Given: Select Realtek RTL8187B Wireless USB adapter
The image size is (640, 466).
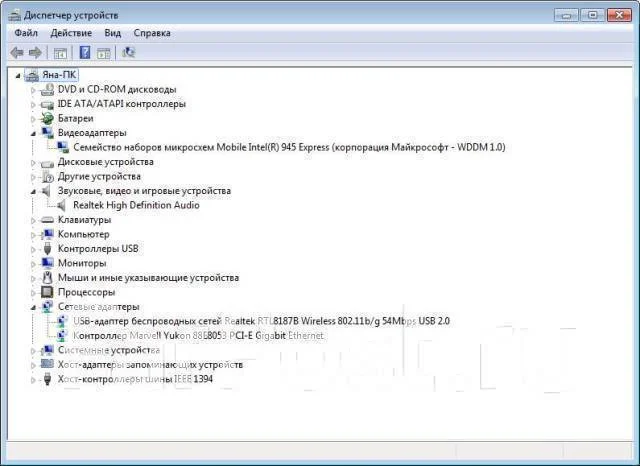Looking at the screenshot, I should click(x=261, y=321).
